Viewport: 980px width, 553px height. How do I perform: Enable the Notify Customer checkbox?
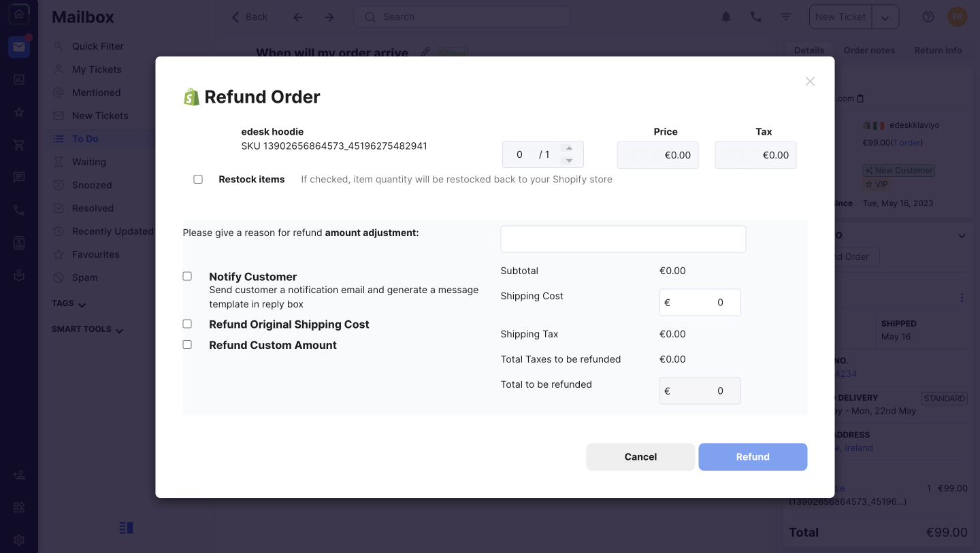187,276
